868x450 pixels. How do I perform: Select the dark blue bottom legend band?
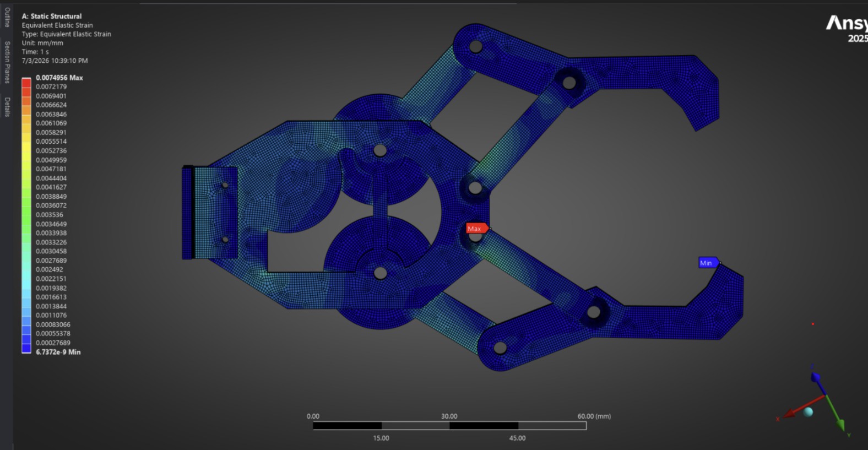(26, 348)
